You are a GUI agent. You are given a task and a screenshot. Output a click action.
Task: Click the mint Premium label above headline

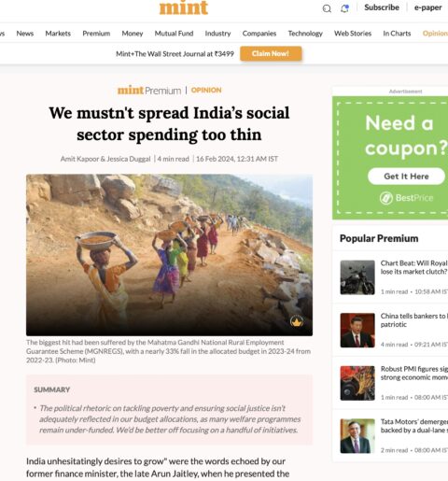pos(149,91)
